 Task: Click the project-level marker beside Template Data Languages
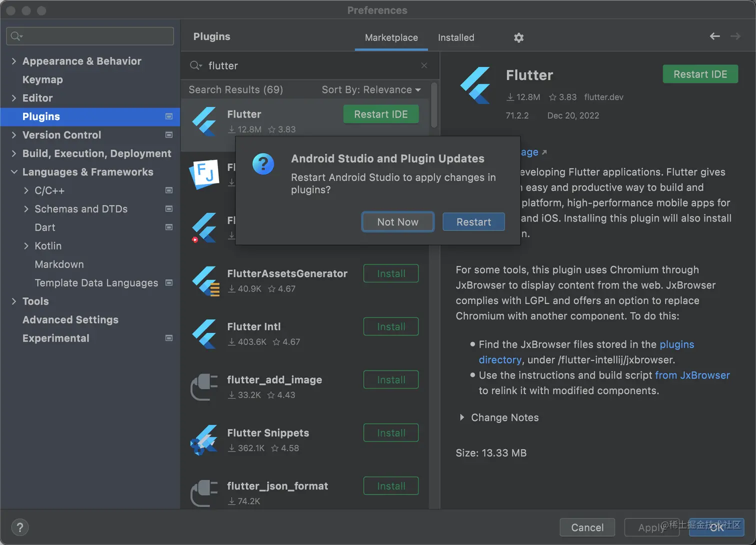click(x=169, y=283)
